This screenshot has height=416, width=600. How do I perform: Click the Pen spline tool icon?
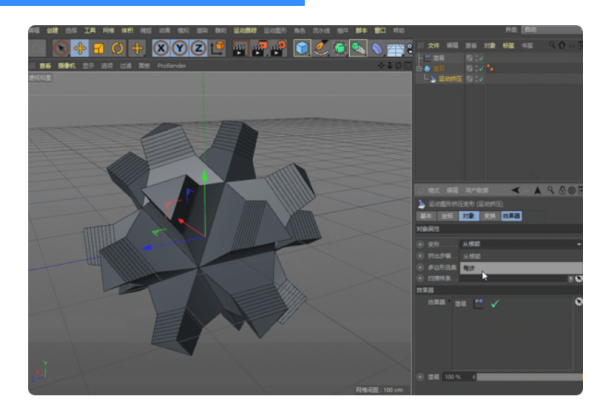tap(322, 48)
